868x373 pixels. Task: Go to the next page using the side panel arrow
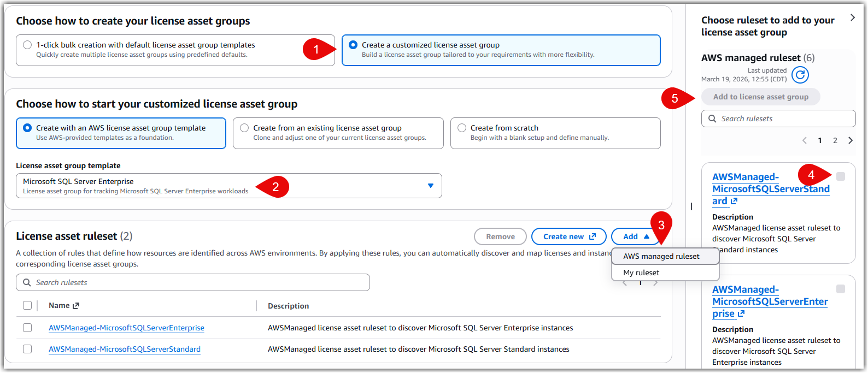click(x=851, y=140)
